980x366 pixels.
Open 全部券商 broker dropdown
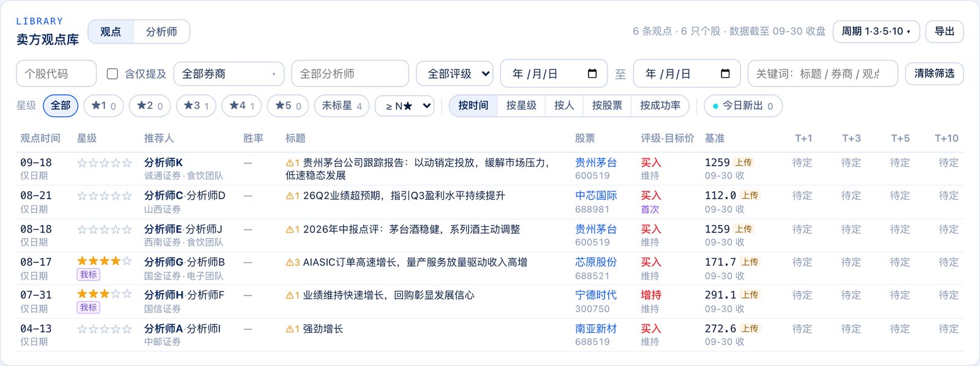click(229, 74)
